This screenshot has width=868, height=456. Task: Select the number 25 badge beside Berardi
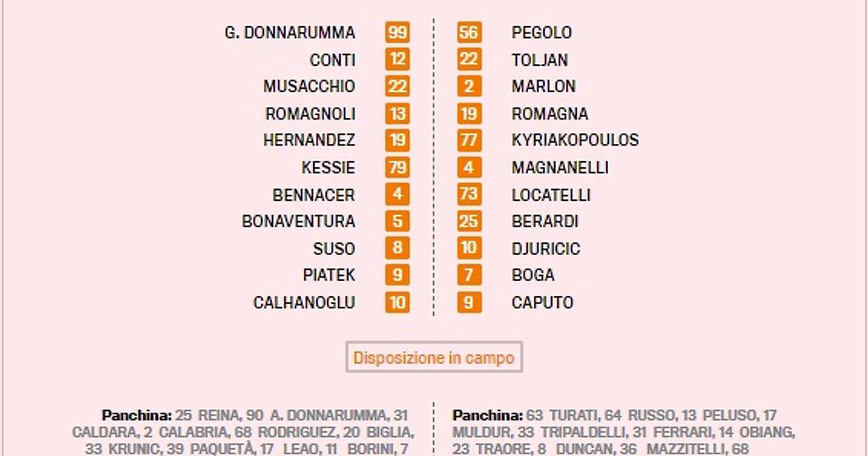(x=469, y=221)
